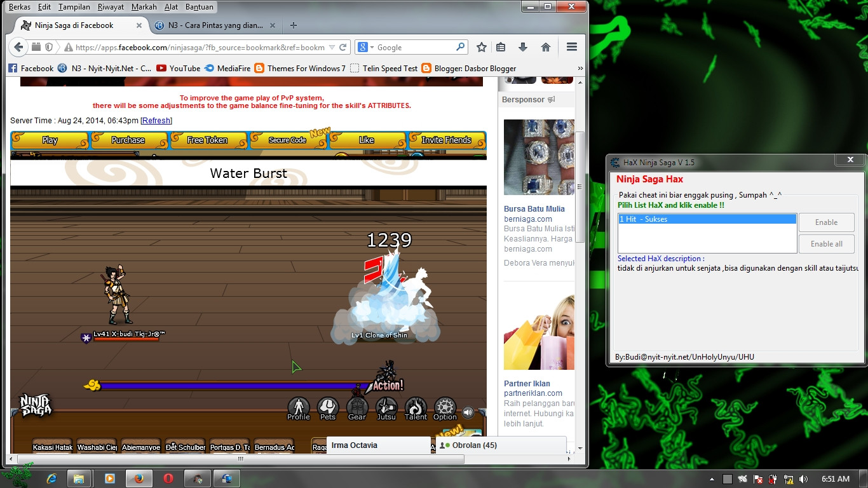This screenshot has width=868, height=488.
Task: Click the Play button in game menu
Action: tap(50, 140)
